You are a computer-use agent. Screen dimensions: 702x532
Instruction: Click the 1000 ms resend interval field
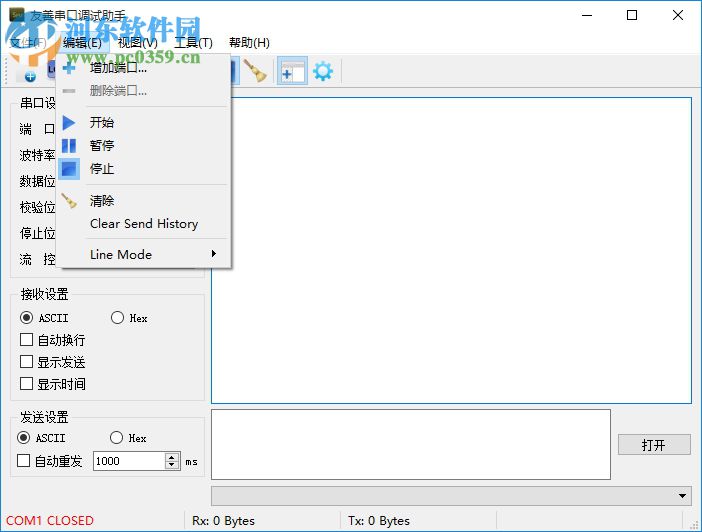coord(129,461)
